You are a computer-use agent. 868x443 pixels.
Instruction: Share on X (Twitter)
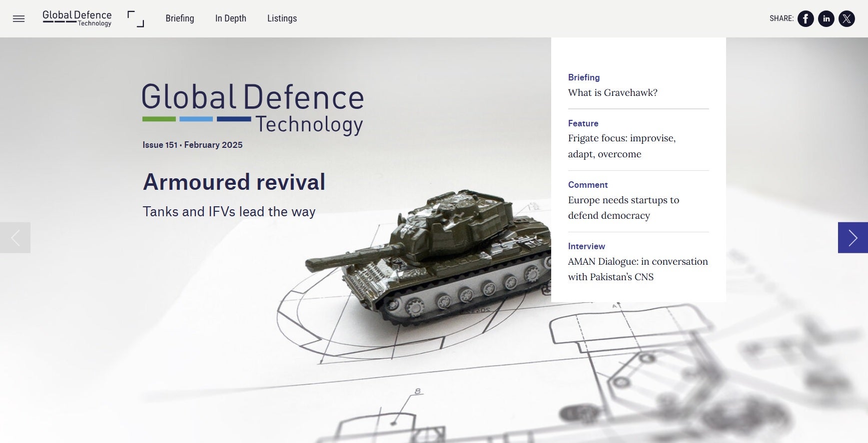click(x=847, y=19)
